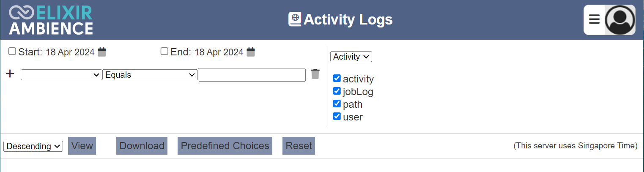Enable the End date checkbox
Image resolution: width=644 pixels, height=172 pixels.
click(x=164, y=51)
